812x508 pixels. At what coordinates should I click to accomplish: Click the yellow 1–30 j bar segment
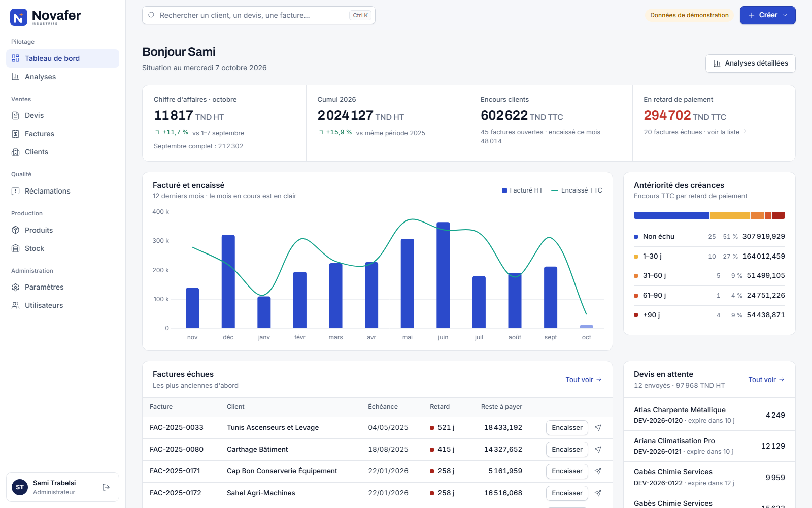[730, 215]
